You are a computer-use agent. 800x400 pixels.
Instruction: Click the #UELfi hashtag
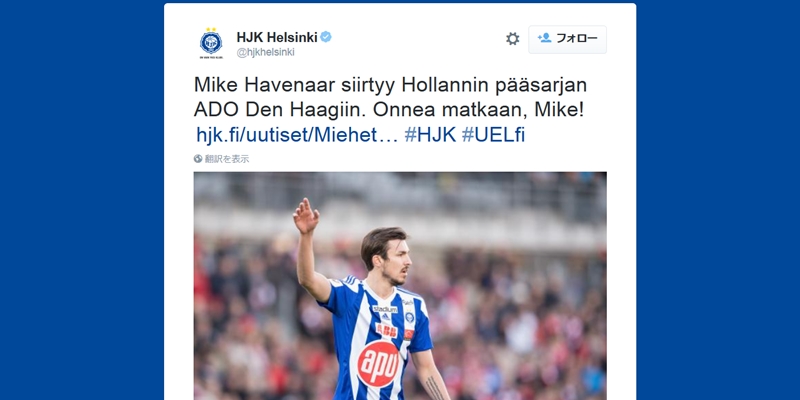(x=493, y=135)
